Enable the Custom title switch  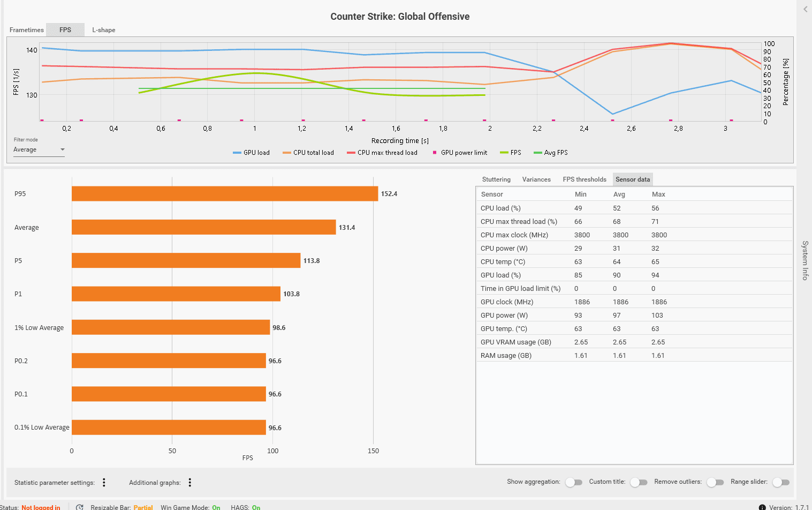[x=639, y=482]
